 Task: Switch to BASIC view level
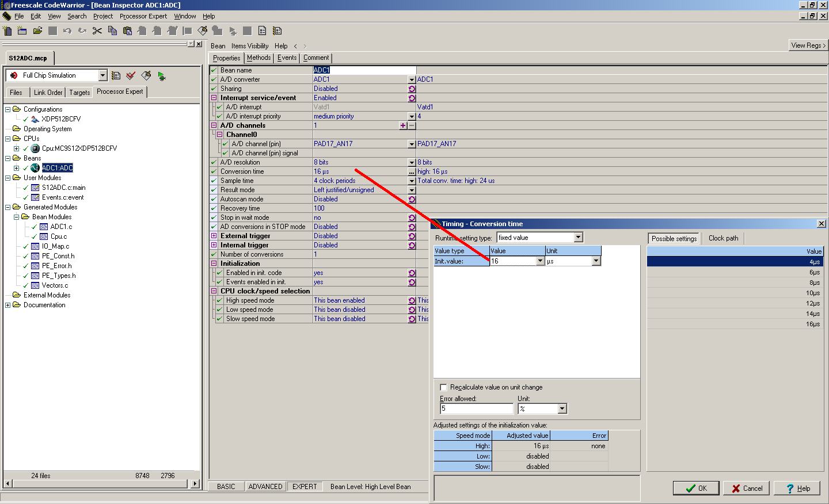click(x=226, y=487)
